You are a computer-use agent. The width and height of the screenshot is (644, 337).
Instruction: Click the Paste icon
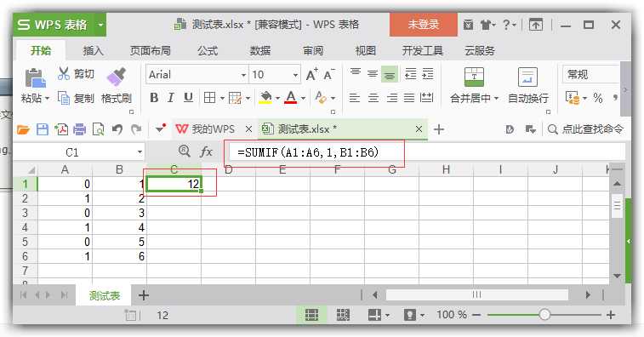[x=35, y=77]
